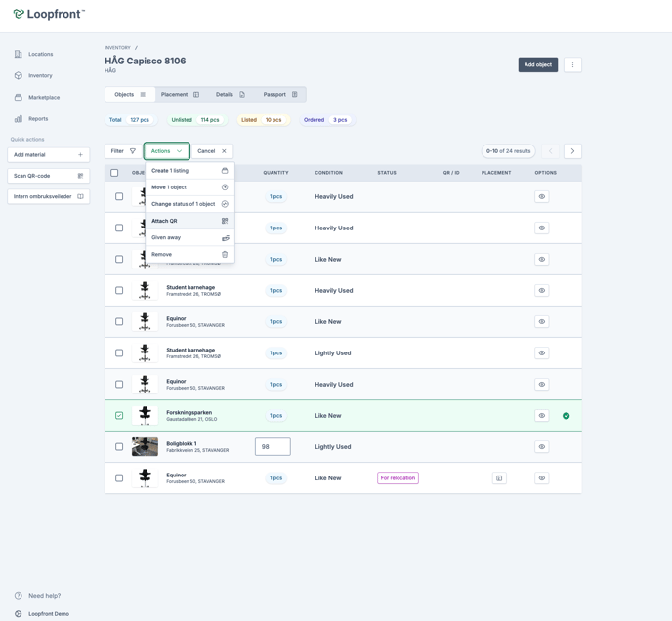Click the 0-10 of 24 results indicator
This screenshot has height=621, width=672.
coord(508,151)
